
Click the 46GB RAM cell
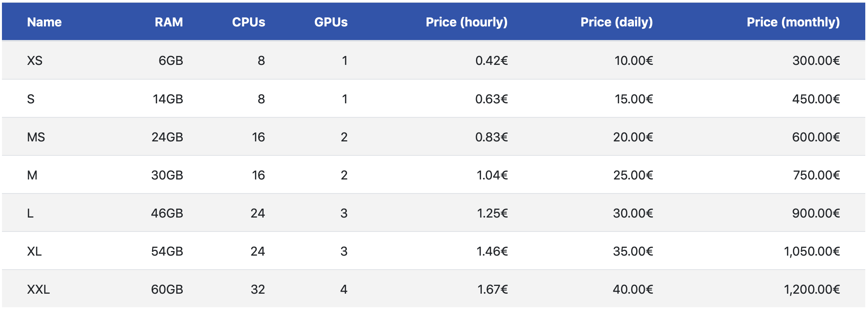pyautogui.click(x=167, y=213)
